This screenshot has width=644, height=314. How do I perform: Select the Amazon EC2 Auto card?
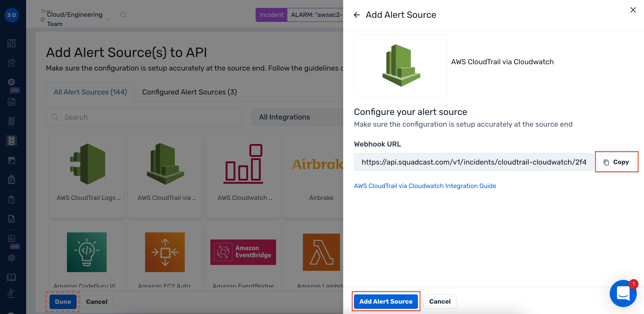click(165, 255)
